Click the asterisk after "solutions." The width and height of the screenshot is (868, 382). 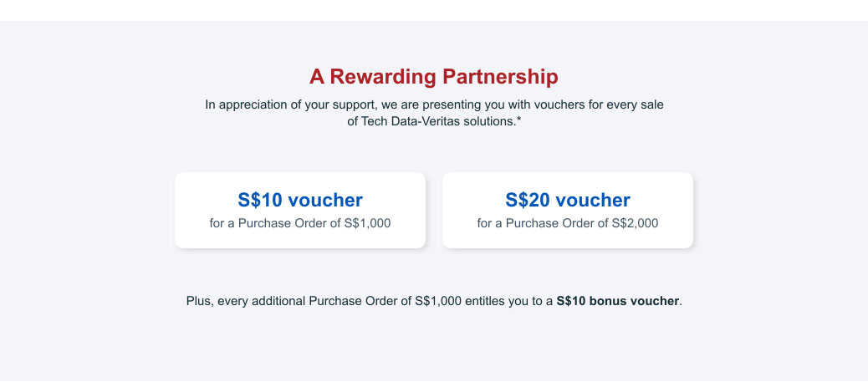click(x=518, y=120)
